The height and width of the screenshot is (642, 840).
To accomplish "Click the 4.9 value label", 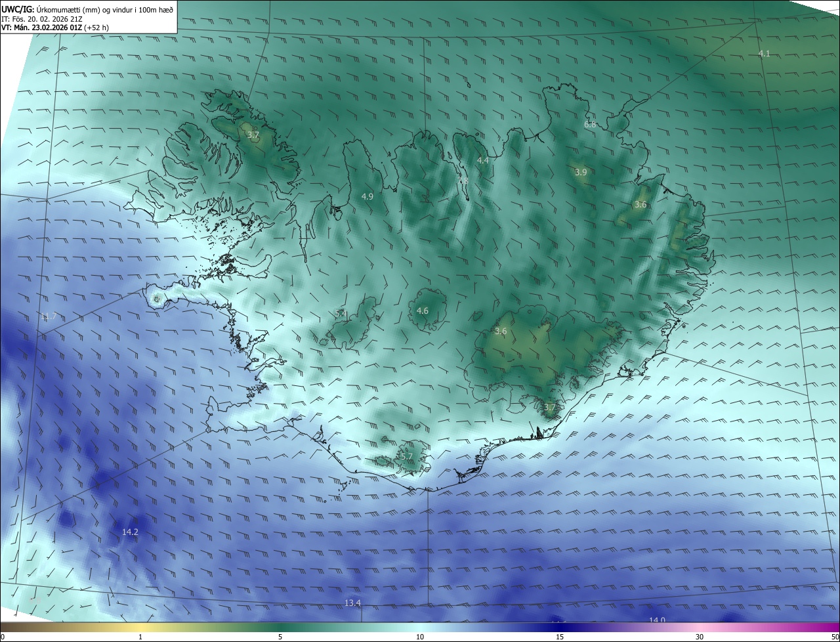I will click(x=367, y=196).
